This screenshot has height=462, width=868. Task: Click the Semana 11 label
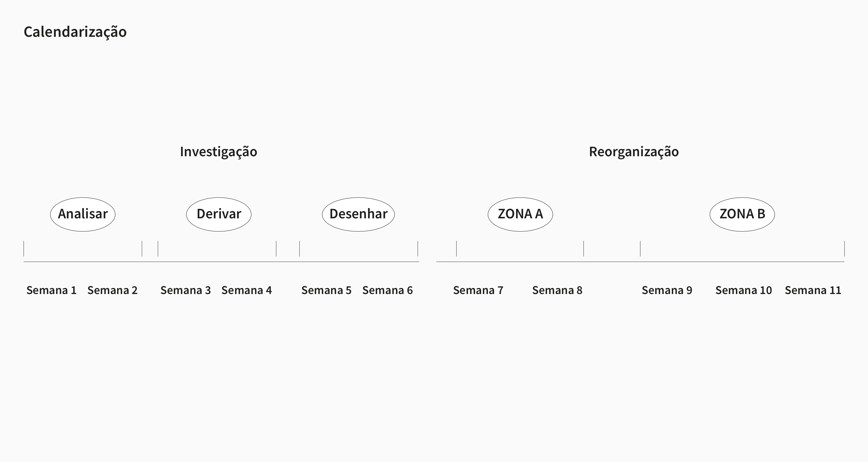pos(813,290)
